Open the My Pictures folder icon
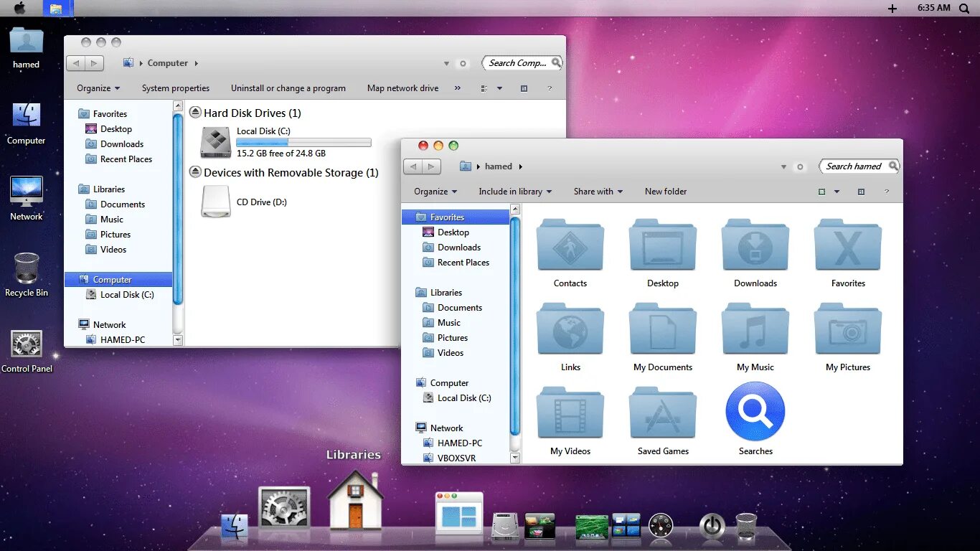 tap(848, 329)
